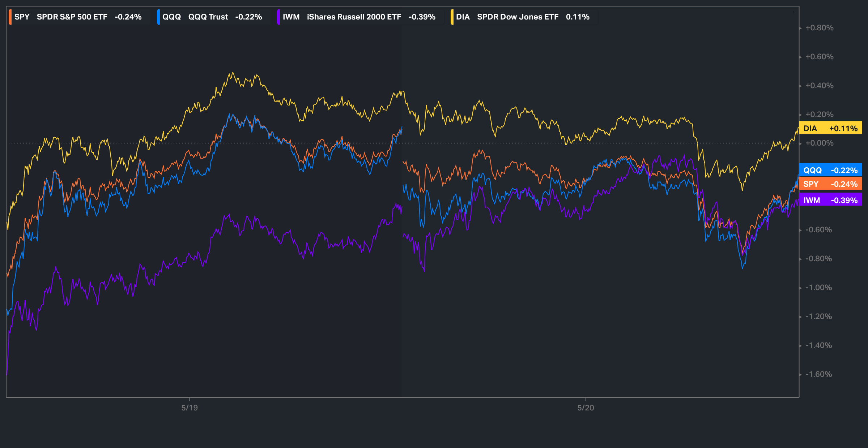Click the yellow DIA +0.11% price tag
This screenshot has height=448, width=868.
click(x=830, y=128)
